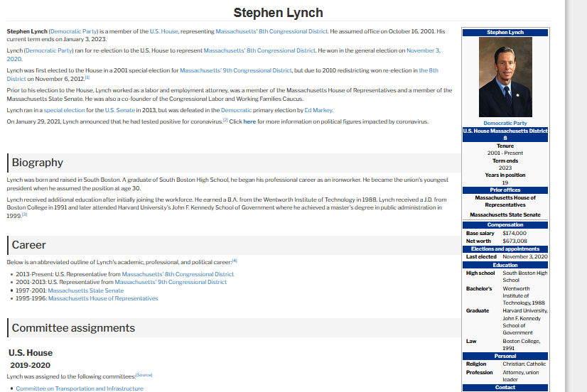Select Tenure value '2001 - Present' in infobox
Viewport: 587px width, 392px height.
tap(505, 153)
